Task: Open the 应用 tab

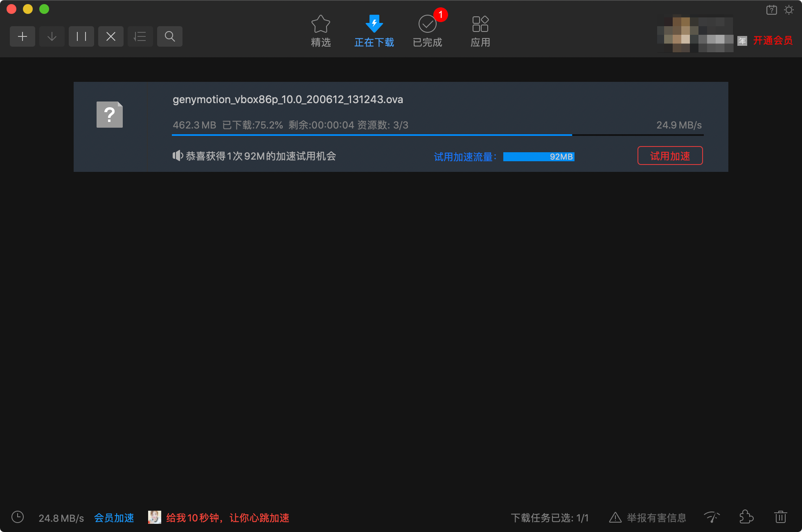Action: click(x=480, y=31)
